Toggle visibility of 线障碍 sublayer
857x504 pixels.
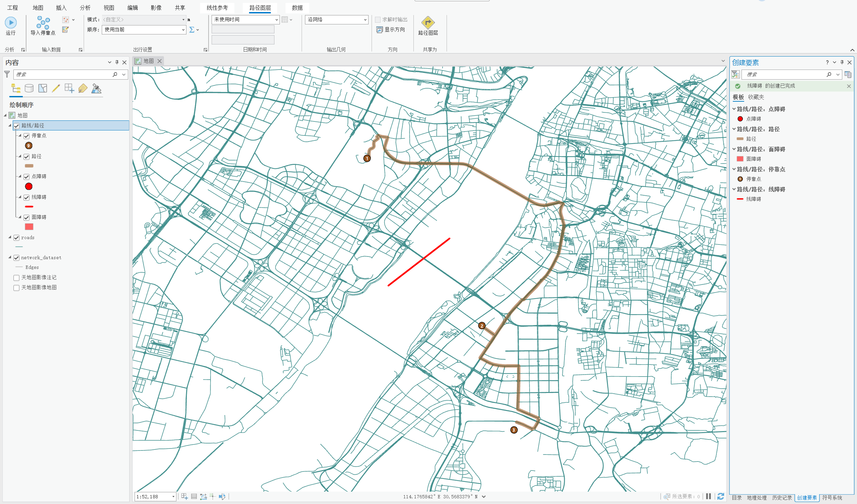coord(26,197)
